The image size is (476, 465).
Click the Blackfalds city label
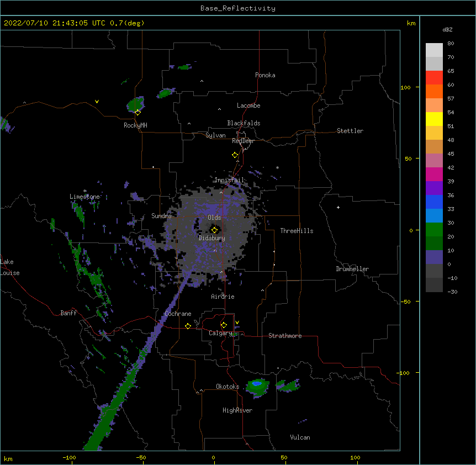click(244, 123)
